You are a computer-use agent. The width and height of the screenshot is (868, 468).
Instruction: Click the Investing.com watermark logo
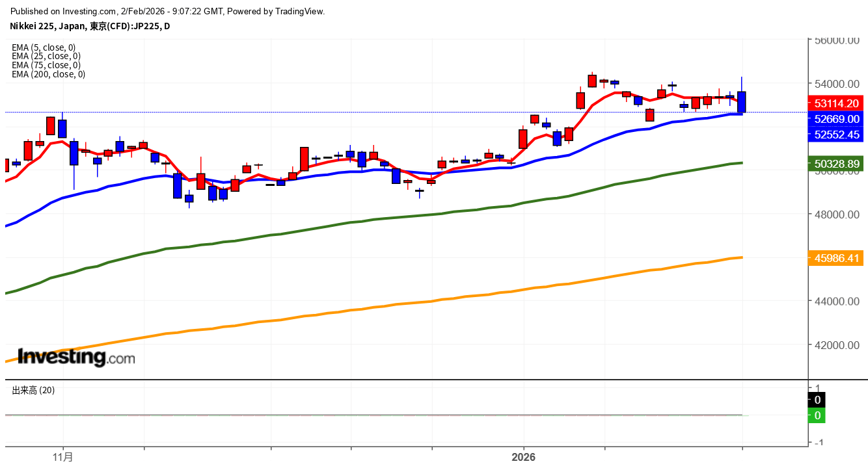click(x=76, y=357)
